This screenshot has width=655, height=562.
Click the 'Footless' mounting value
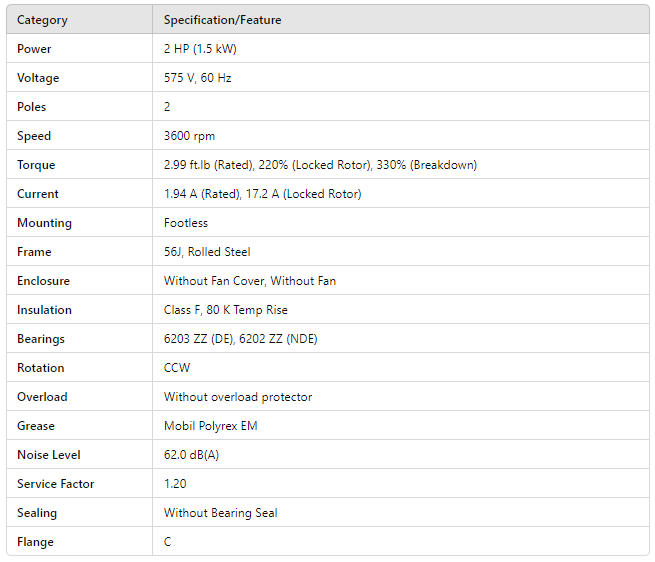point(186,223)
